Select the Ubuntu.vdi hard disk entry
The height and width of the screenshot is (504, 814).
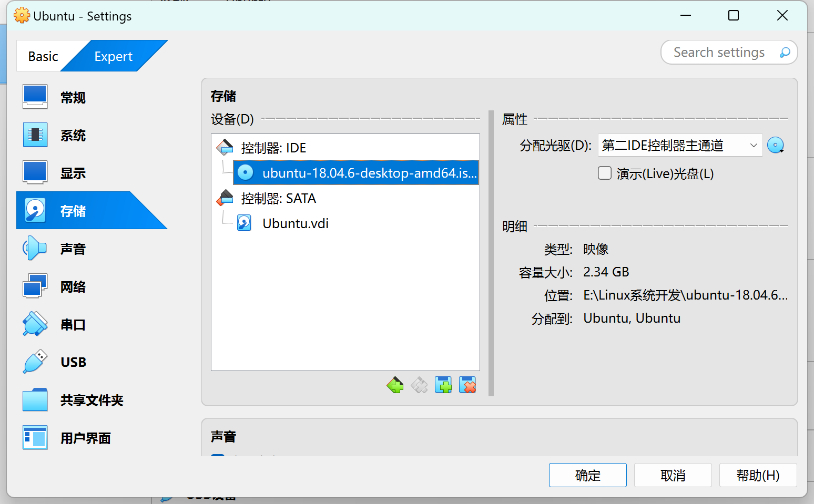(295, 223)
